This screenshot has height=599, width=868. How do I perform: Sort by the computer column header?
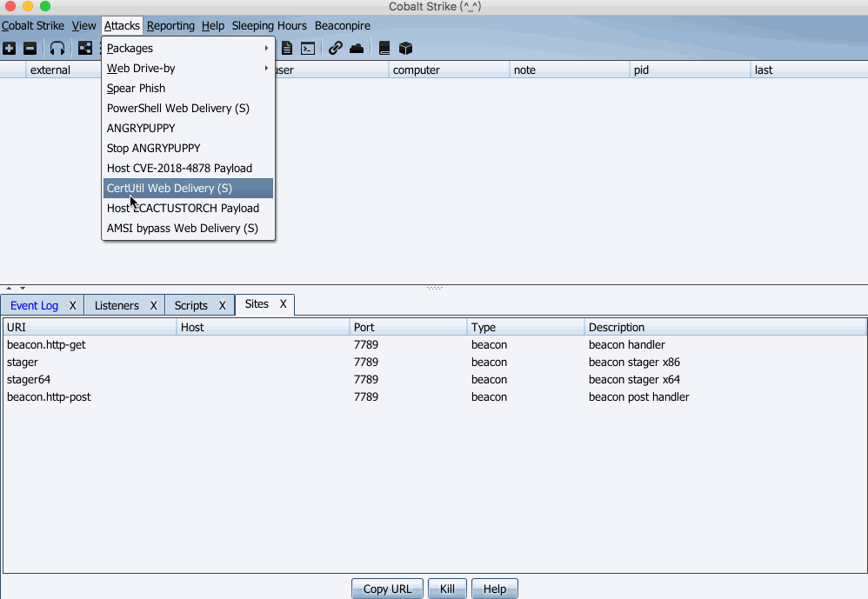click(x=449, y=70)
